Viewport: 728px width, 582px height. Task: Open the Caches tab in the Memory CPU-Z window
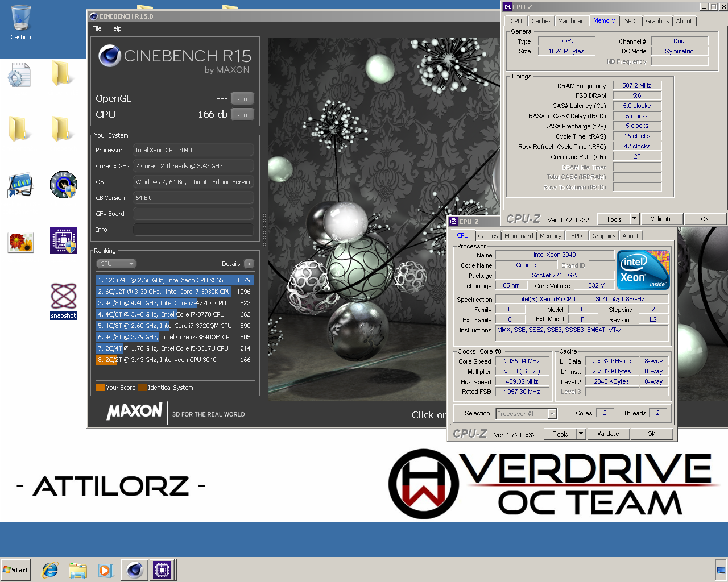pos(541,21)
